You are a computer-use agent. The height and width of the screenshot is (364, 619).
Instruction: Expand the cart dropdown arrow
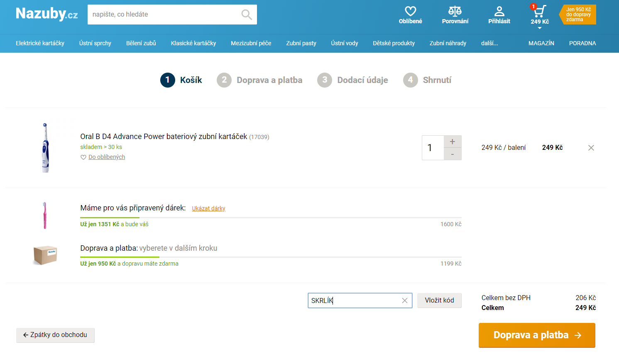coord(540,28)
